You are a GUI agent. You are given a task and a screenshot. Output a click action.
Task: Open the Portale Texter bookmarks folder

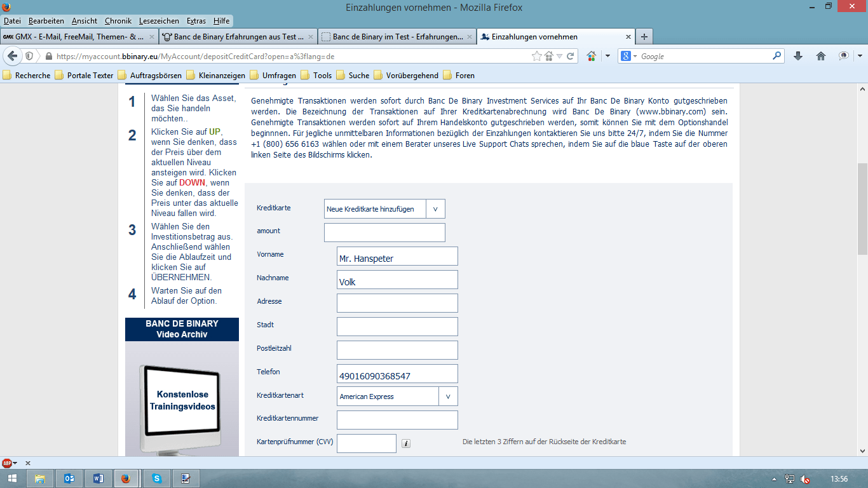click(84, 75)
